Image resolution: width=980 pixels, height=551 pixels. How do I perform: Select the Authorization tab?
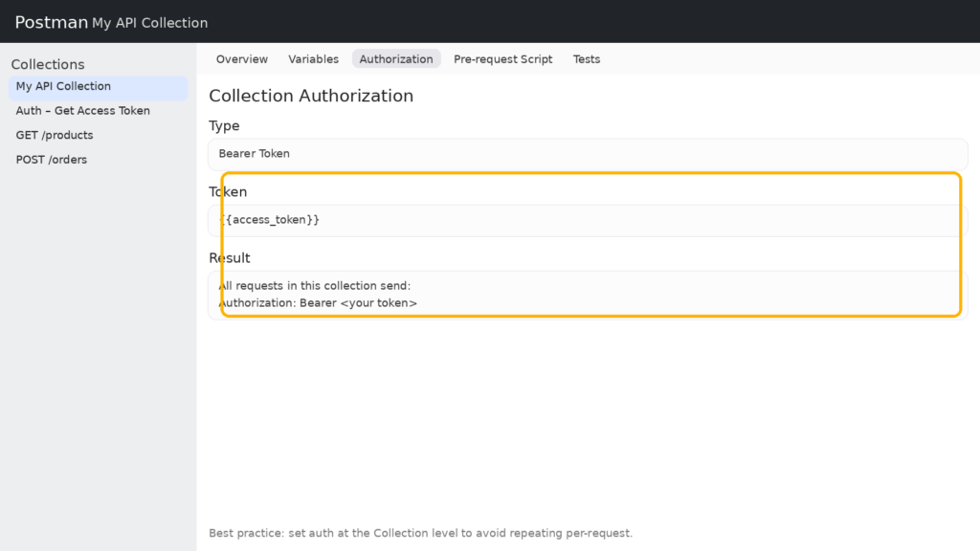396,59
